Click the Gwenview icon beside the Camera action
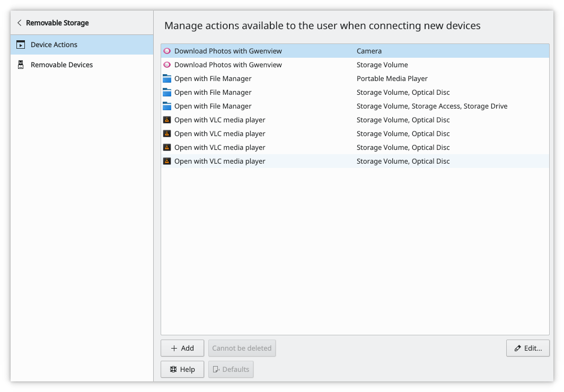The height and width of the screenshot is (392, 564). click(166, 51)
